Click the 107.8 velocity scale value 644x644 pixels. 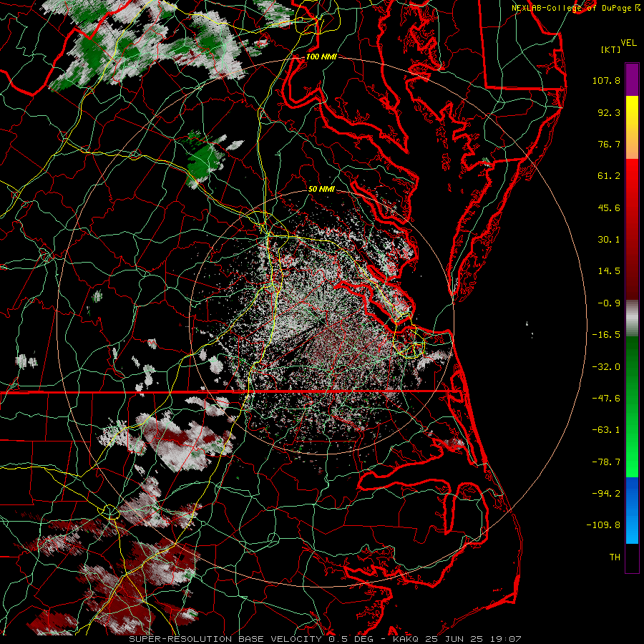click(x=606, y=80)
